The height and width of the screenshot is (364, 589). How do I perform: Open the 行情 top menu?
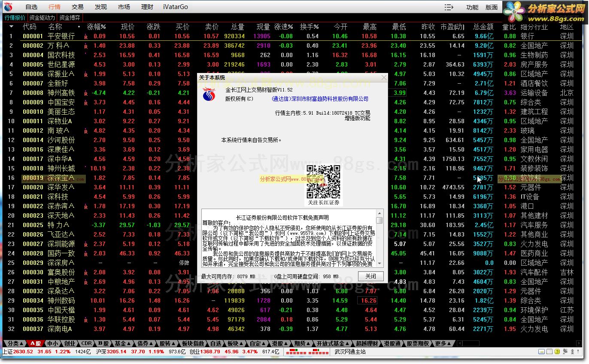pos(55,7)
